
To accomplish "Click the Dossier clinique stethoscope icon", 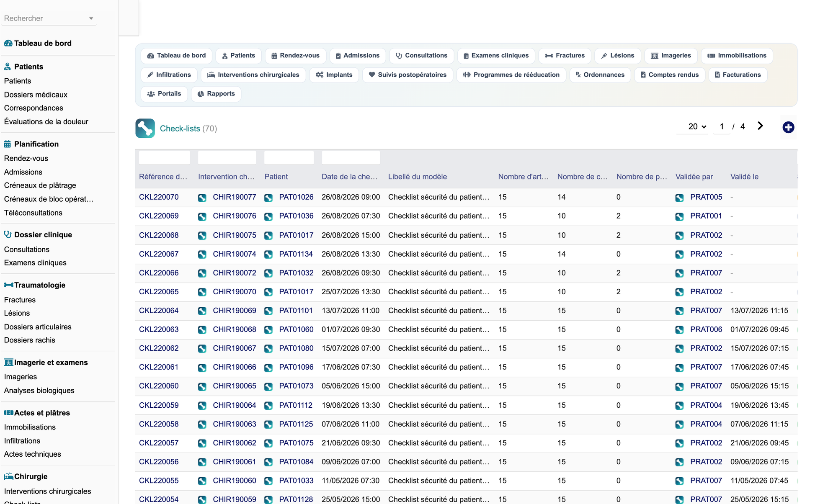I will pyautogui.click(x=8, y=234).
